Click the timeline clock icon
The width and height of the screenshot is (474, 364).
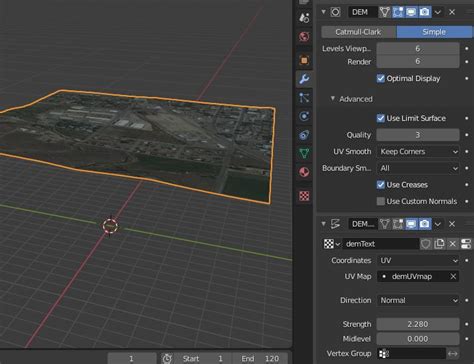pos(167,359)
